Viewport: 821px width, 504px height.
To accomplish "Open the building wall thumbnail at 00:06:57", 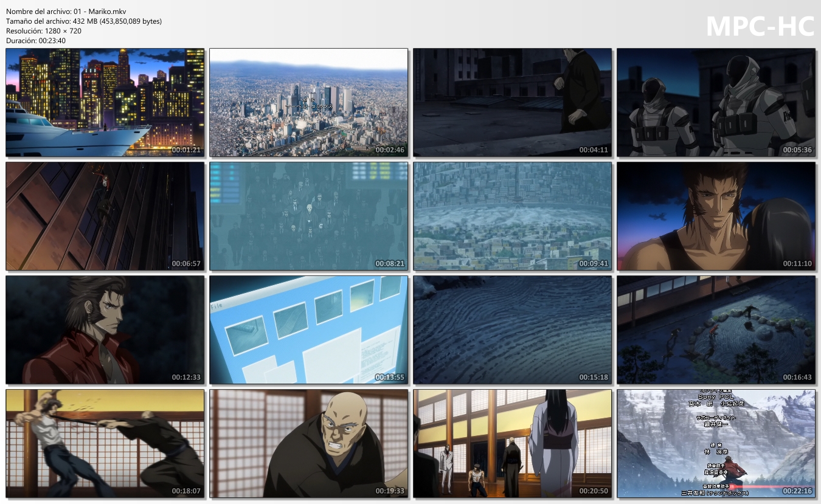I will [x=105, y=216].
